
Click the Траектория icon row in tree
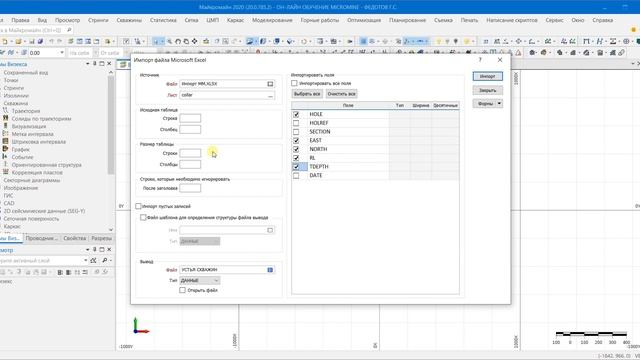[x=25, y=111]
